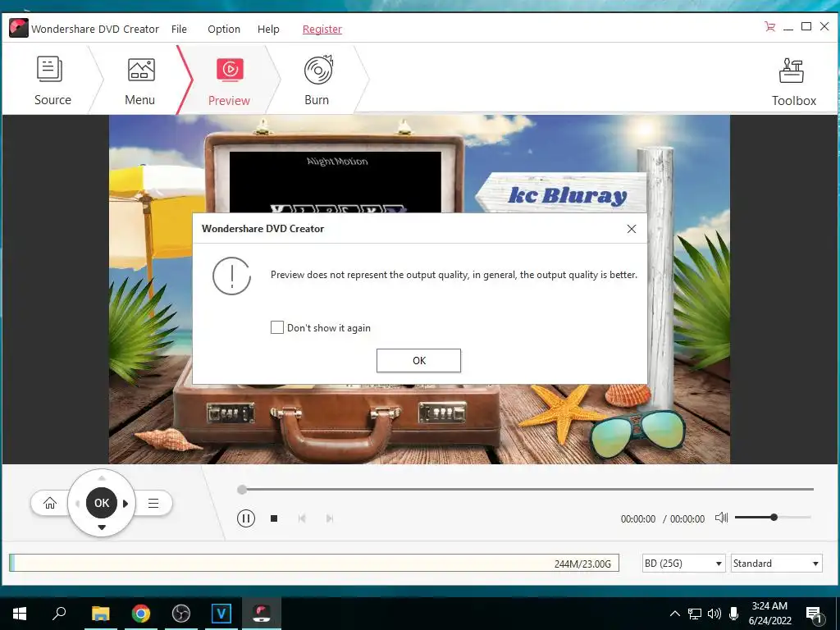Mute the preview volume
Viewport: 840px width, 630px height.
point(722,518)
